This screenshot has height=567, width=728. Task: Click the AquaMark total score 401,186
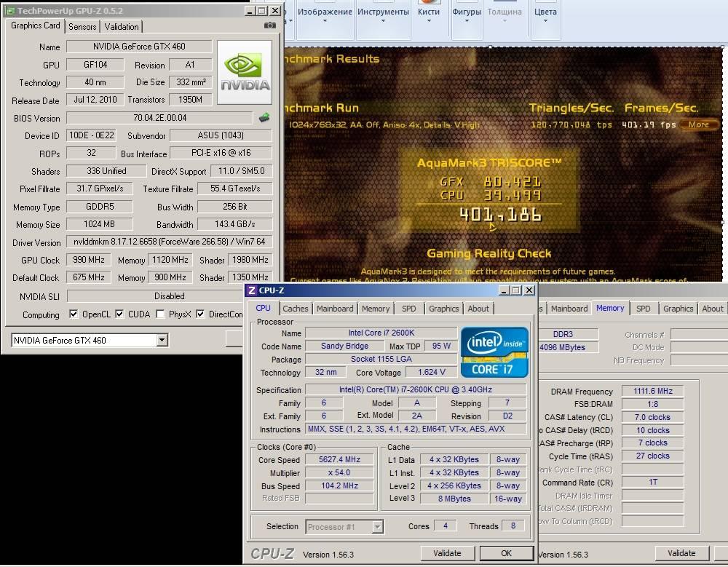coord(500,215)
